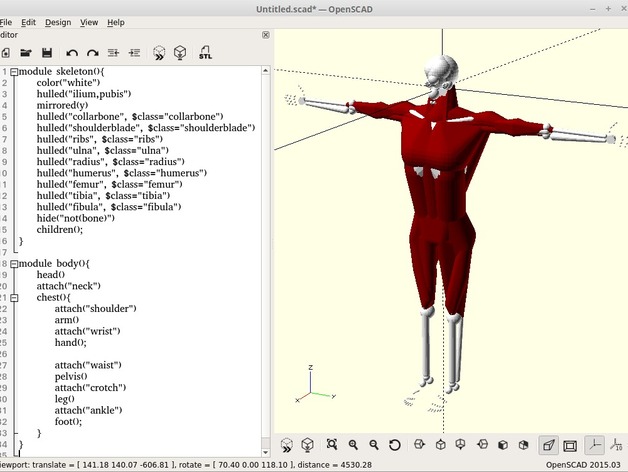Reset the view with circular arrow icon

coord(395,445)
